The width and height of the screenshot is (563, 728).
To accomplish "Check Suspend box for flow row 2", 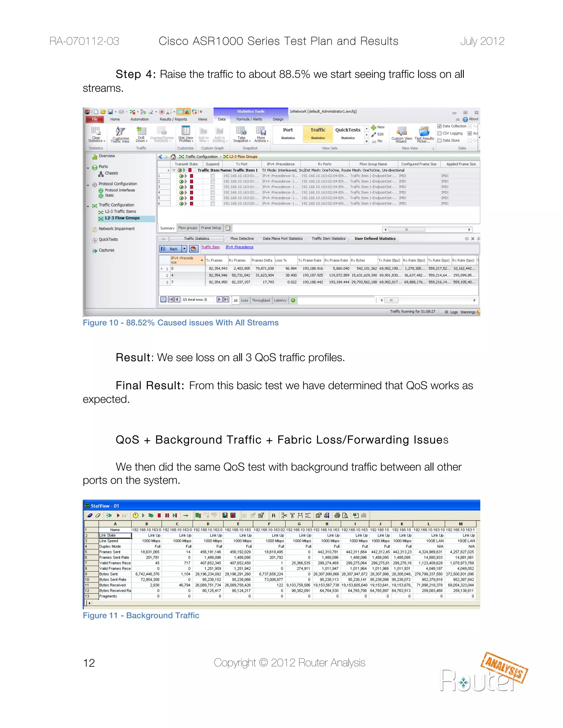I will click(x=212, y=182).
